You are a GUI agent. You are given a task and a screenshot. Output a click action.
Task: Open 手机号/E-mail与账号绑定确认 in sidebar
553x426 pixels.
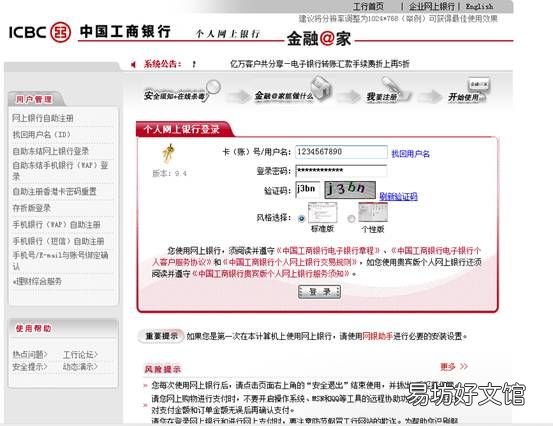click(x=60, y=260)
